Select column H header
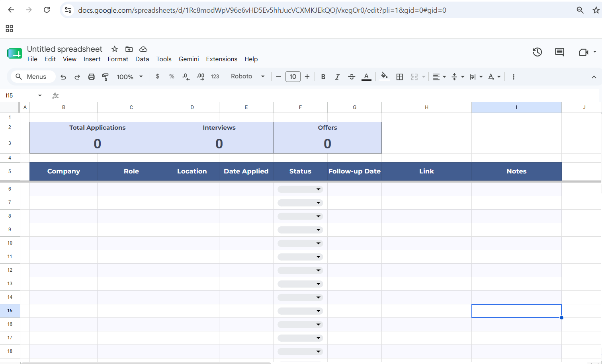Viewport: 602px width, 364px height. [x=426, y=107]
